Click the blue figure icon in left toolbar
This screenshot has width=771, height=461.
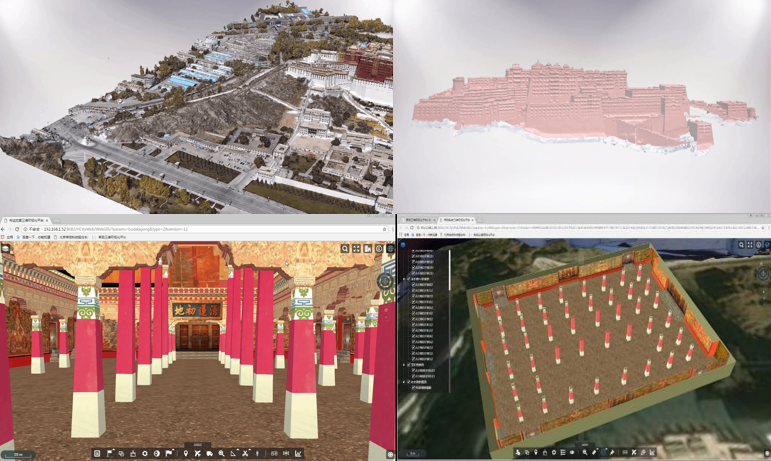pyautogui.click(x=258, y=453)
